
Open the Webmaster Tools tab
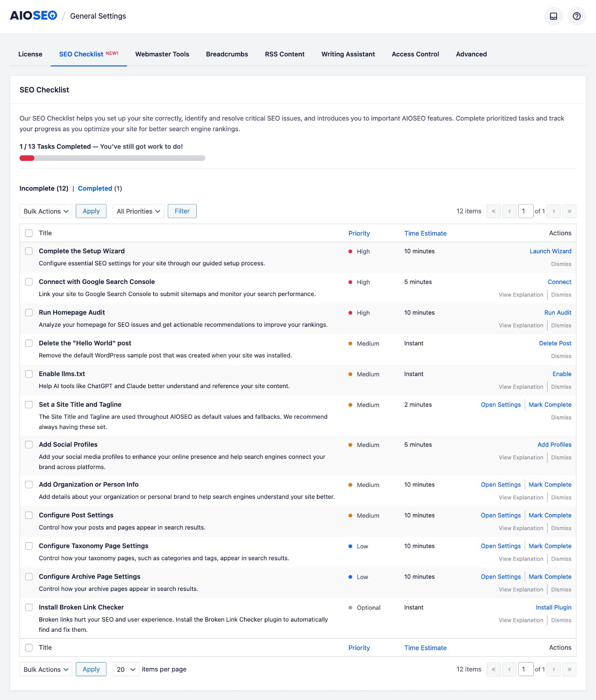tap(162, 54)
